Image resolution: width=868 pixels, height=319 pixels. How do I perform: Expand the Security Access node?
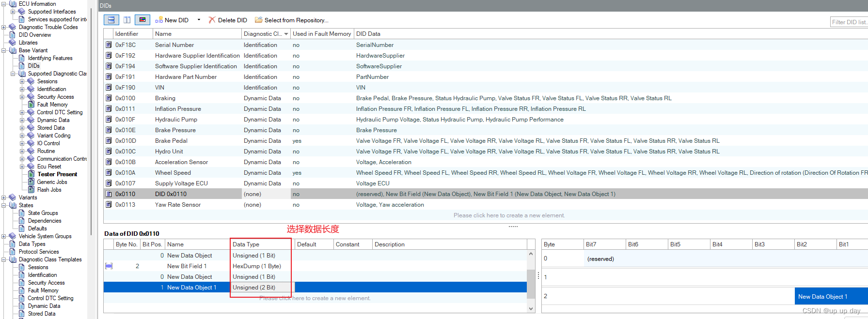(x=22, y=97)
